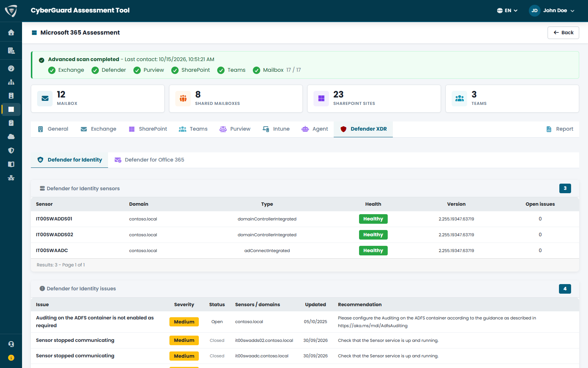Open the EN language dropdown

coord(507,11)
